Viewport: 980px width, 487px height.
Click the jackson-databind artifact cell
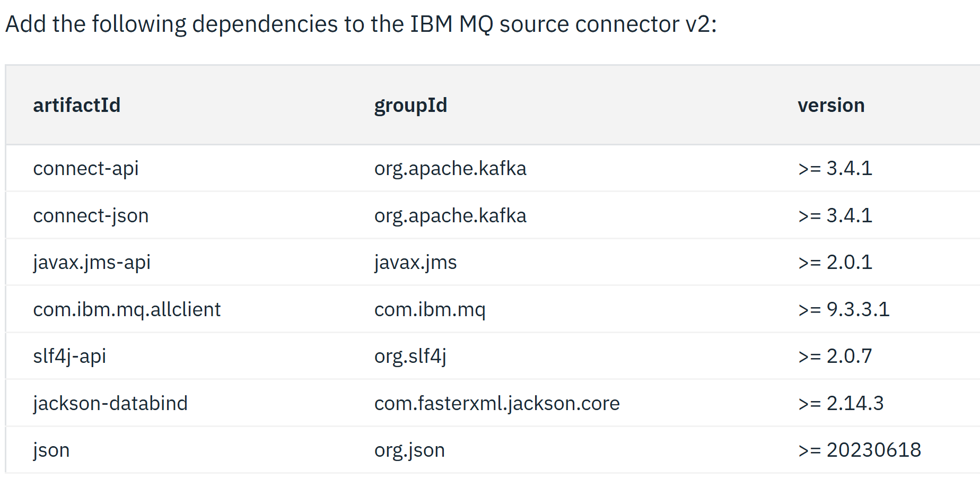(x=110, y=404)
